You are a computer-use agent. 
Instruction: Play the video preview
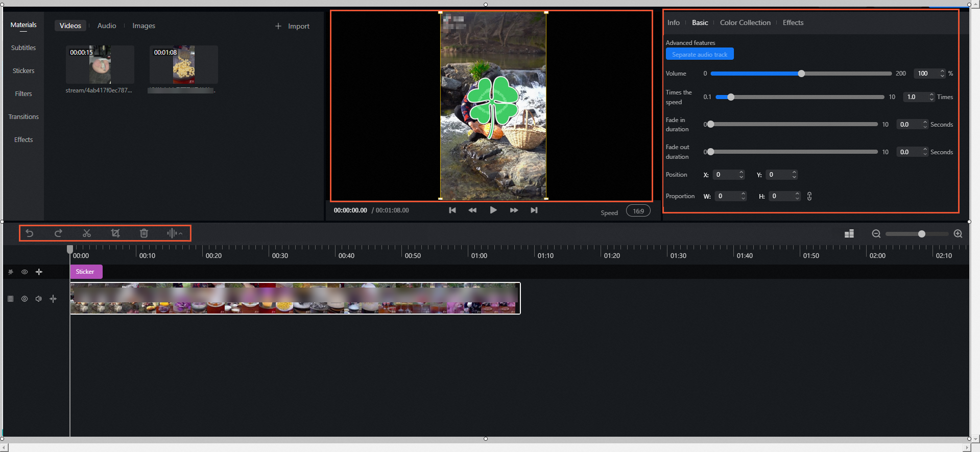(x=493, y=210)
